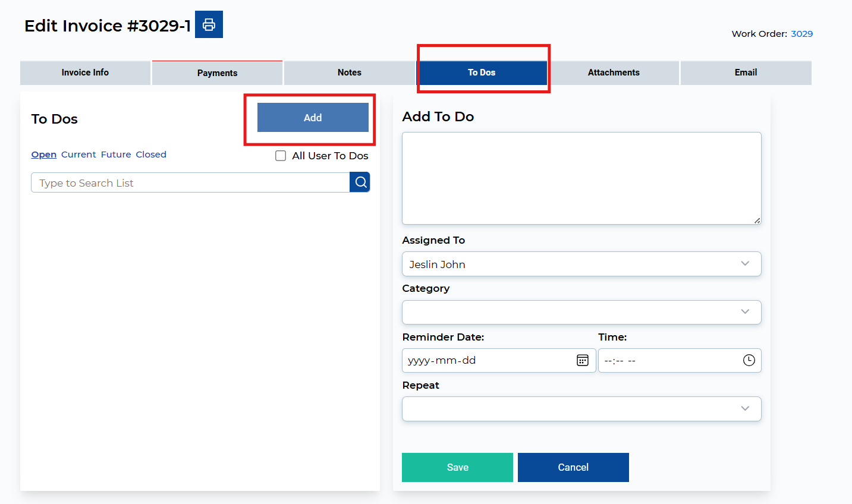Open the reminder date calendar picker
852x504 pixels.
(x=582, y=360)
